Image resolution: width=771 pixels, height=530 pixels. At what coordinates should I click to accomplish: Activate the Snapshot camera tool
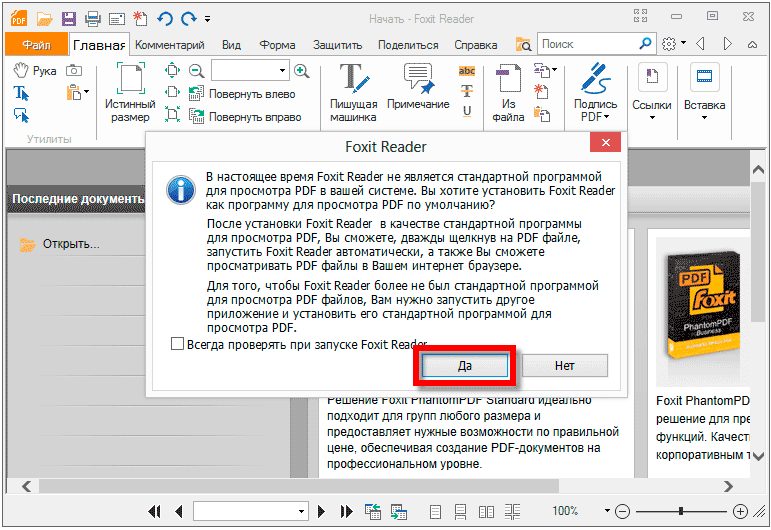74,71
